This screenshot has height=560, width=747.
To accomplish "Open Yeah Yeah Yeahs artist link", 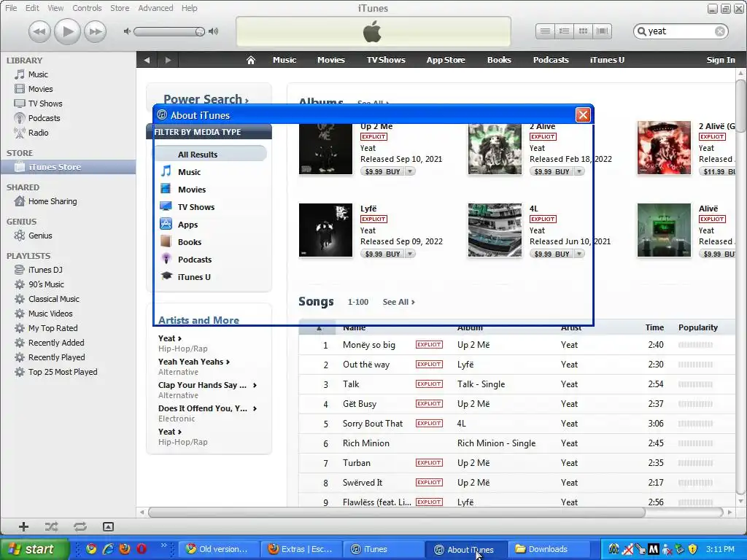I will tap(194, 362).
